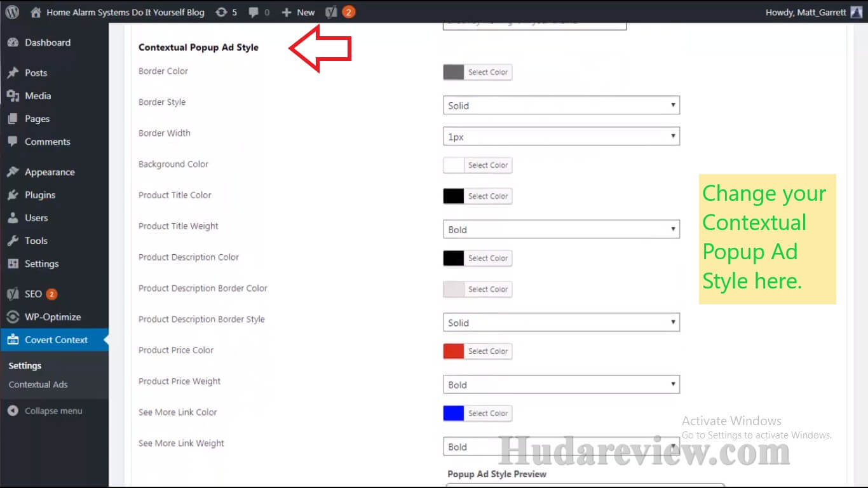Select the Covert Context menu item
The width and height of the screenshot is (868, 488).
tap(54, 340)
